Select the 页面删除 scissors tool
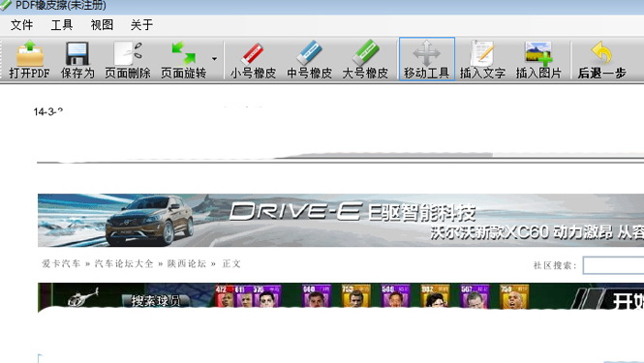This screenshot has height=363, width=644. click(128, 60)
